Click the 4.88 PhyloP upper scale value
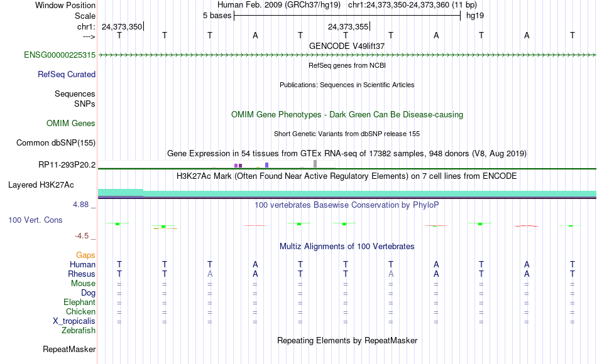The width and height of the screenshot is (597, 364). pyautogui.click(x=80, y=204)
